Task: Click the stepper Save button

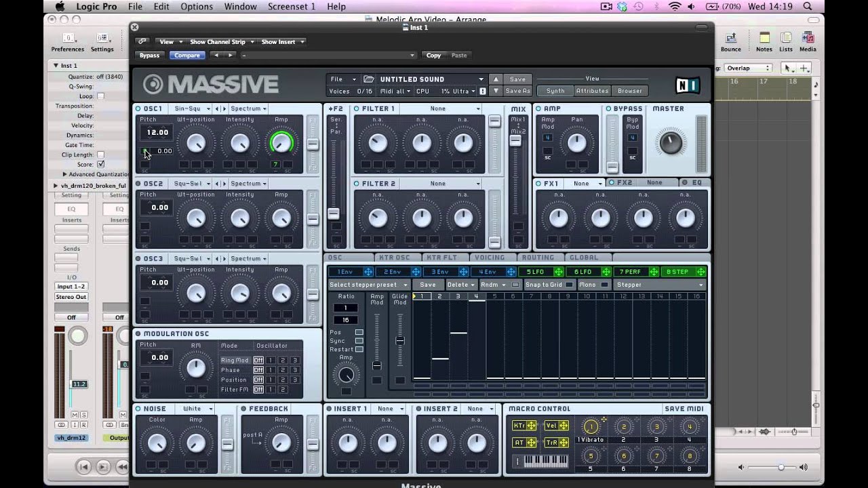Action: [x=428, y=285]
